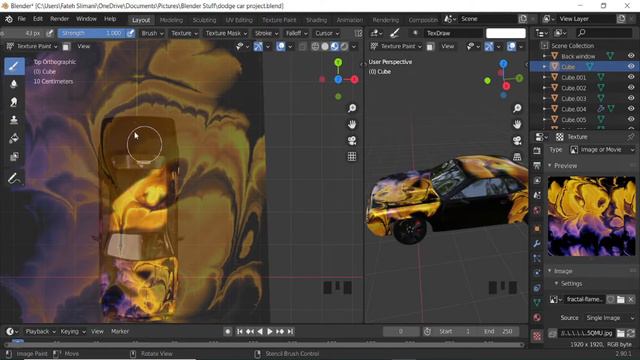Click the zoom magnifier in right viewport
Image resolution: width=640 pixels, height=360 pixels.
tap(517, 108)
